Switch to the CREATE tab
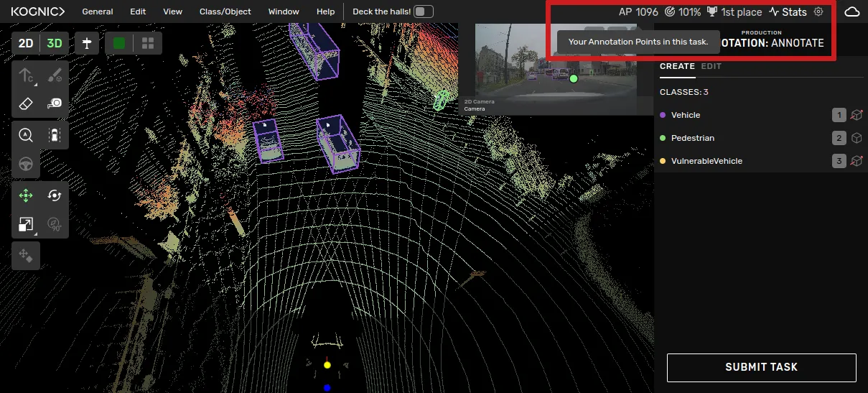The width and height of the screenshot is (868, 393). [x=677, y=66]
